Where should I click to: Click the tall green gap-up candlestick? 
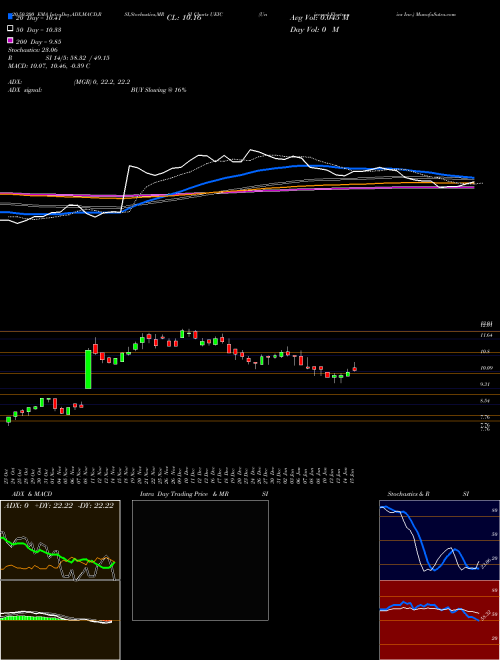[x=88, y=369]
